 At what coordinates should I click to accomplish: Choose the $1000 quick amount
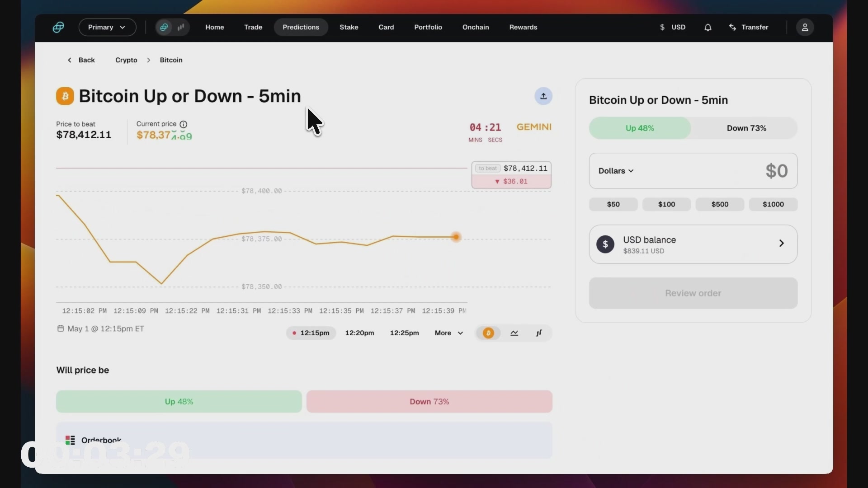click(774, 205)
